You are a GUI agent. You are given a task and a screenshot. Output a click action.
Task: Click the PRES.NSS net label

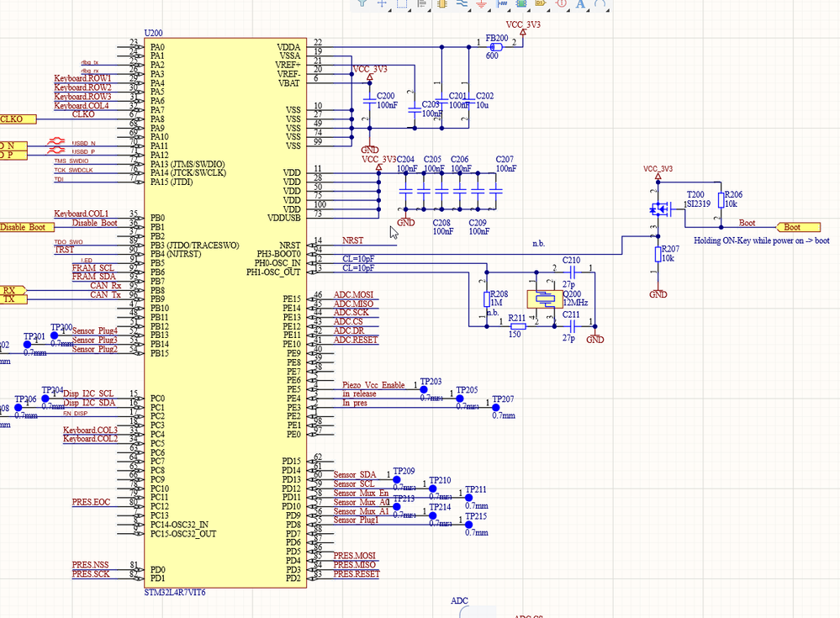coord(90,564)
